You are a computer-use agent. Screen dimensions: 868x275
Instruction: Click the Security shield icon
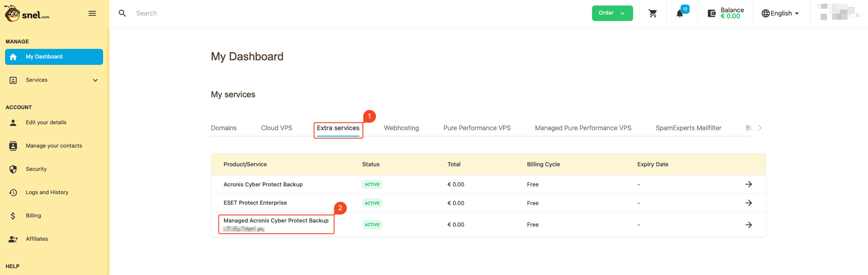pyautogui.click(x=13, y=169)
